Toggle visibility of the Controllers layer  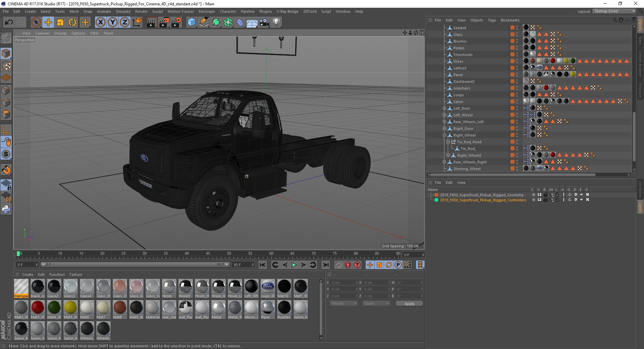click(539, 200)
